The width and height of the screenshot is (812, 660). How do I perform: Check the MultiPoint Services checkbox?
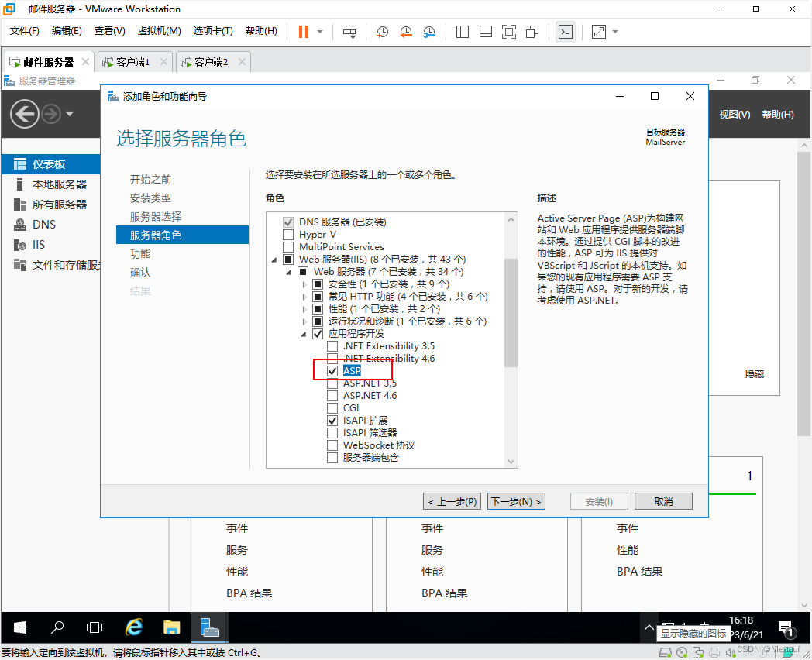[x=288, y=247]
